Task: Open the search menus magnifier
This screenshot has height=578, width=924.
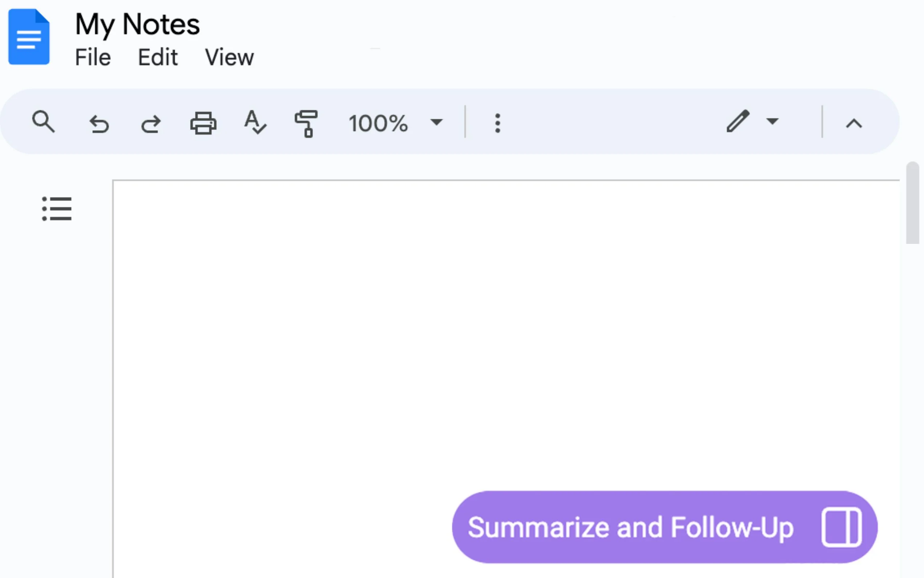Action: (43, 122)
